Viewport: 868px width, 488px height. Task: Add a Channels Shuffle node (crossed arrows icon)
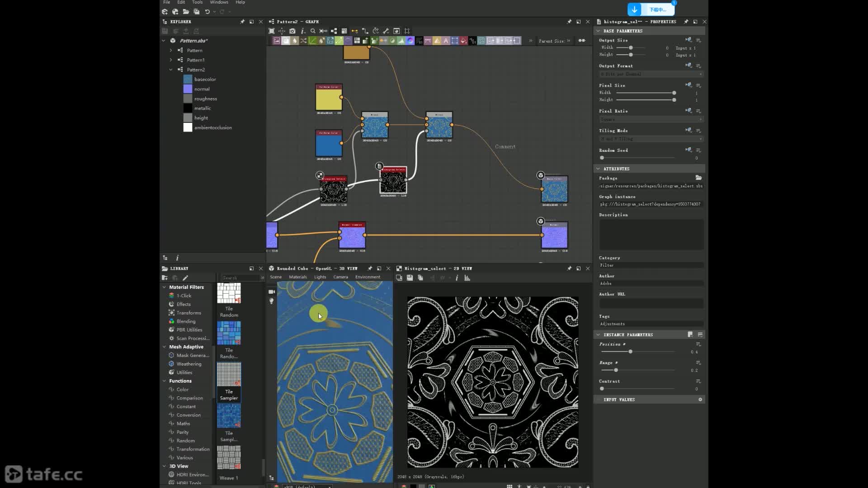[x=303, y=41]
